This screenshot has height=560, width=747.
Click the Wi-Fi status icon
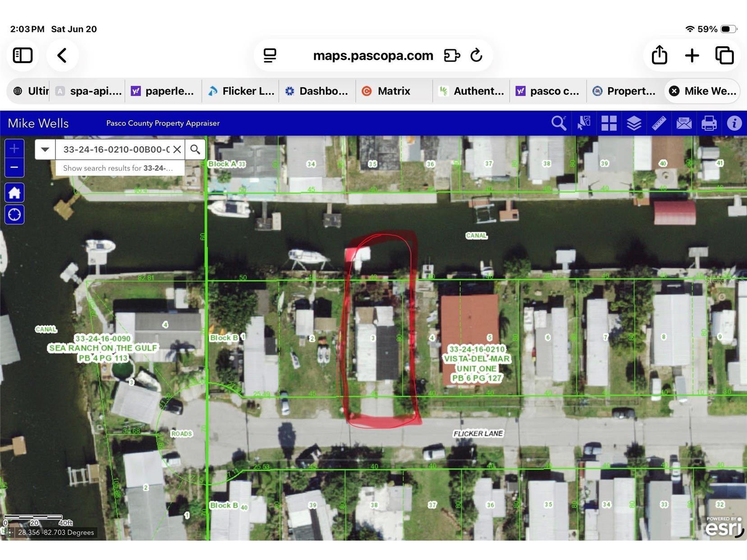coord(689,29)
